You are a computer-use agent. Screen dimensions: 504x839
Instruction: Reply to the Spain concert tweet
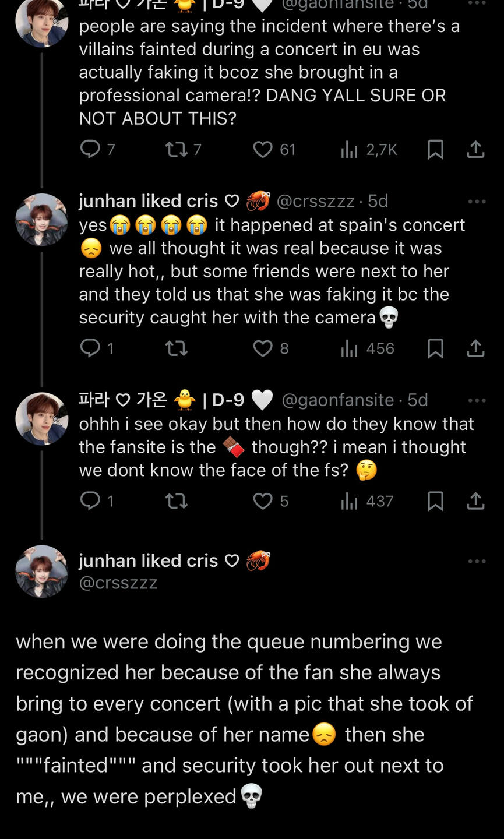point(90,348)
